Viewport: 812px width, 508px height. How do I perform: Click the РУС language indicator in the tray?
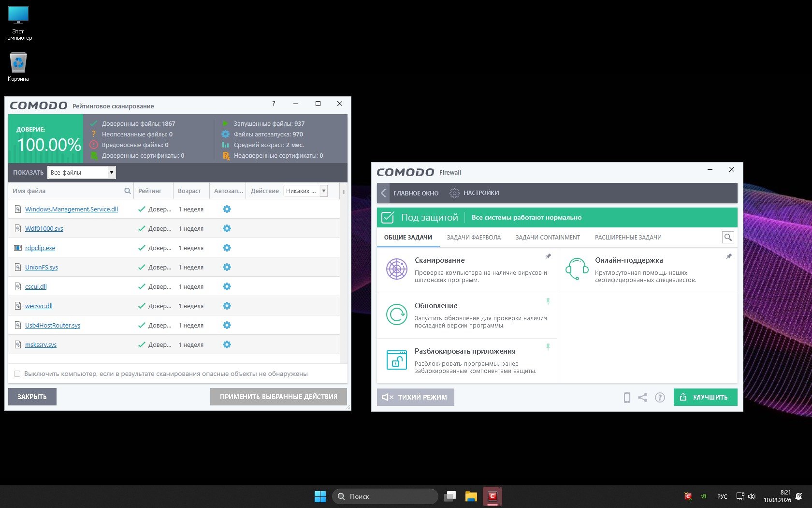(722, 496)
